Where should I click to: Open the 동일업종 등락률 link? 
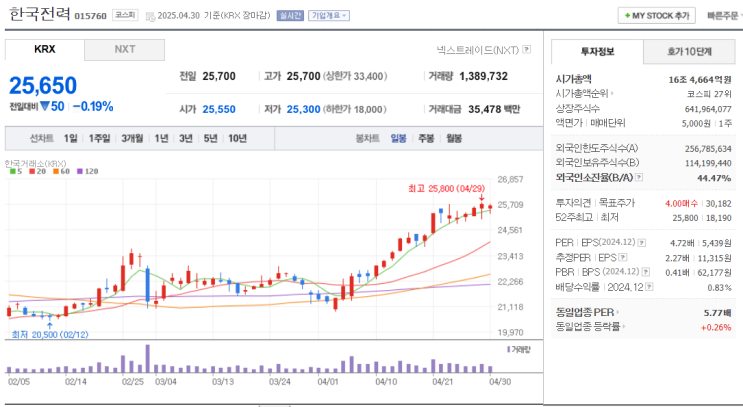tap(588, 326)
